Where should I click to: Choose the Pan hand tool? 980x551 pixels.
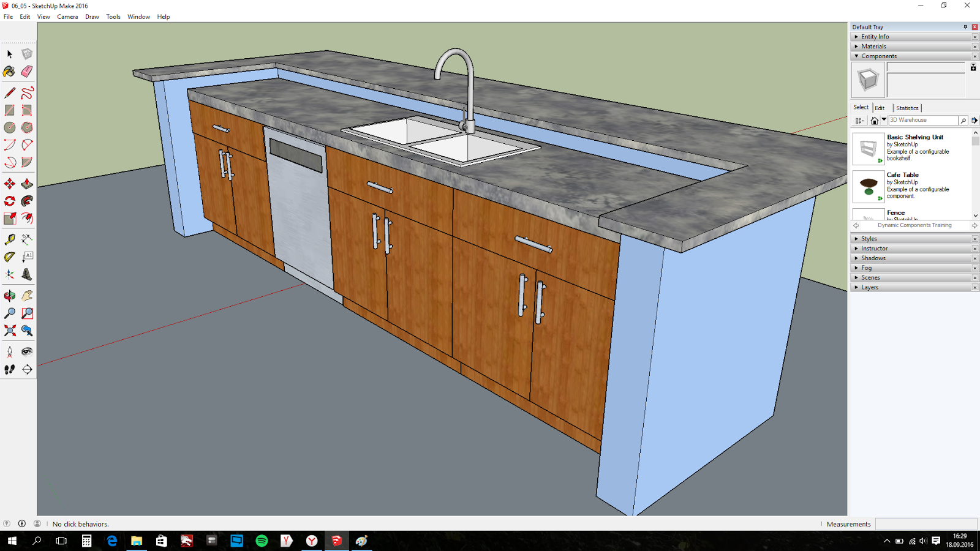click(x=27, y=296)
